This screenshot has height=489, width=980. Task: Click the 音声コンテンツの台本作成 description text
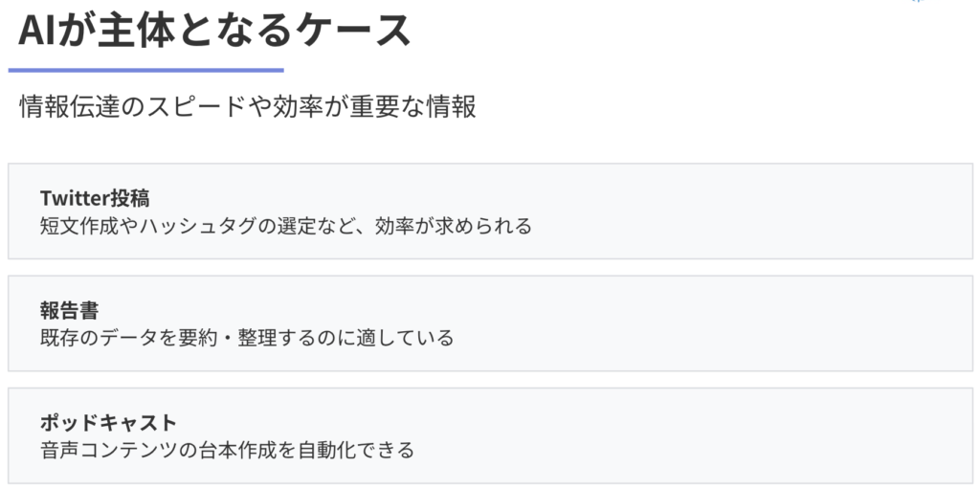coord(227,450)
